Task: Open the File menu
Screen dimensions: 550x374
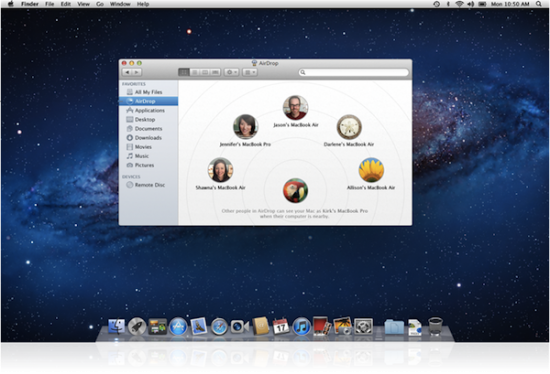Action: coord(49,4)
